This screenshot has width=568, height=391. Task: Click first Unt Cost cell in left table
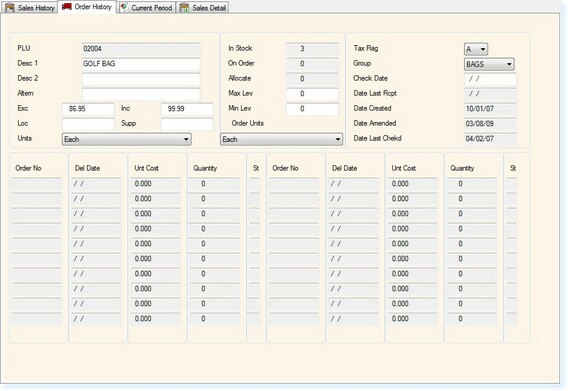coord(155,184)
